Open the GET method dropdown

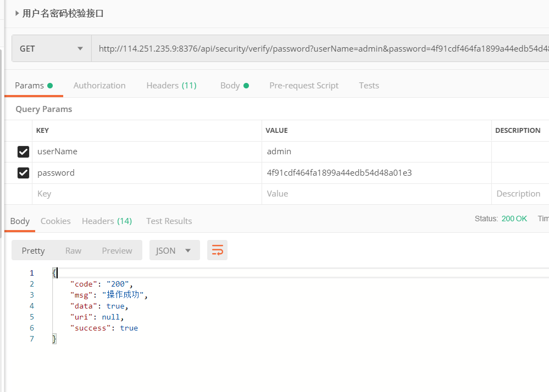coord(52,48)
